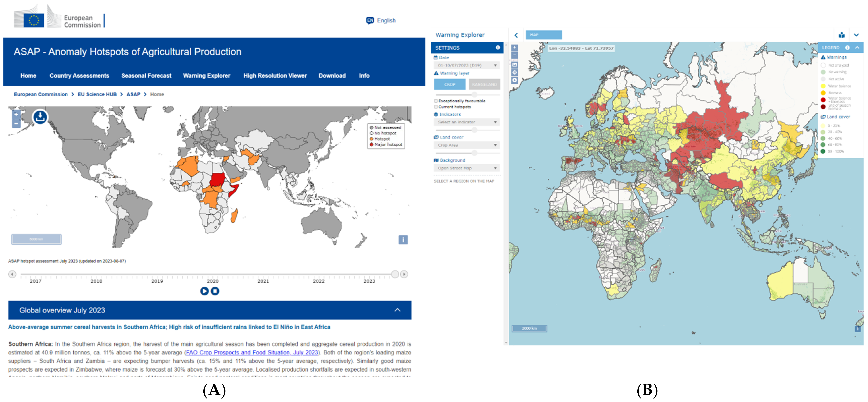The width and height of the screenshot is (868, 402).
Task: Zoom in on the ASAP hotspot map
Action: [x=16, y=115]
